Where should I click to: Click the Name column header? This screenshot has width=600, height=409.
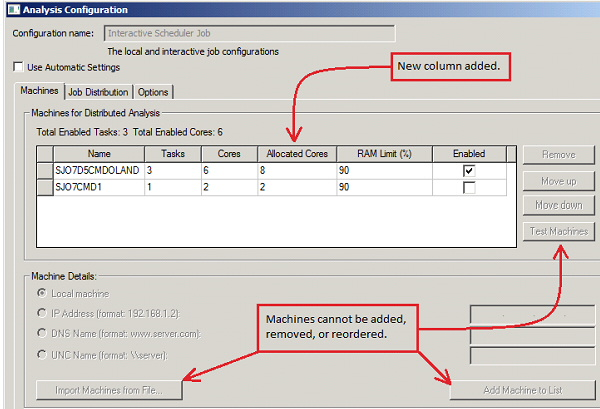point(99,154)
